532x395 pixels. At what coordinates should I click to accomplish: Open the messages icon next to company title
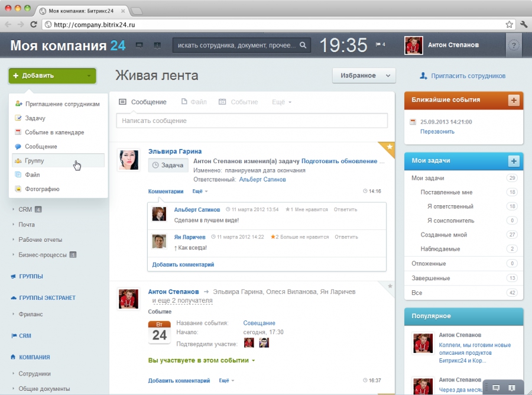point(139,46)
